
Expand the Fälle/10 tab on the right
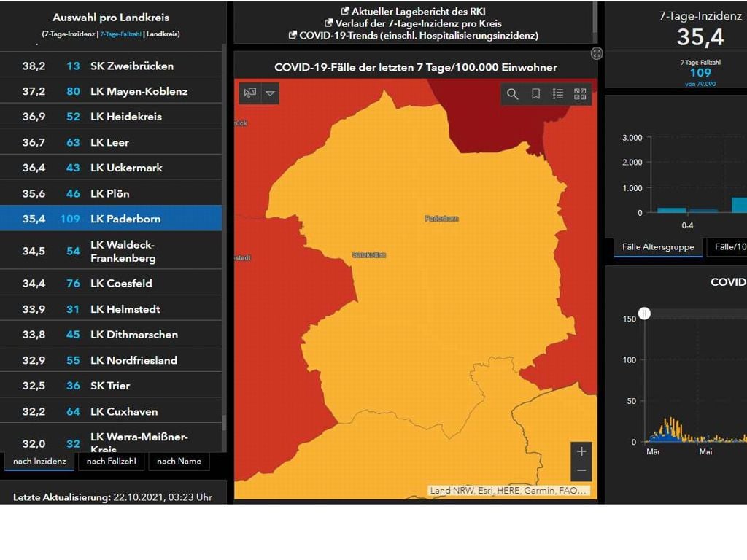pyautogui.click(x=728, y=247)
